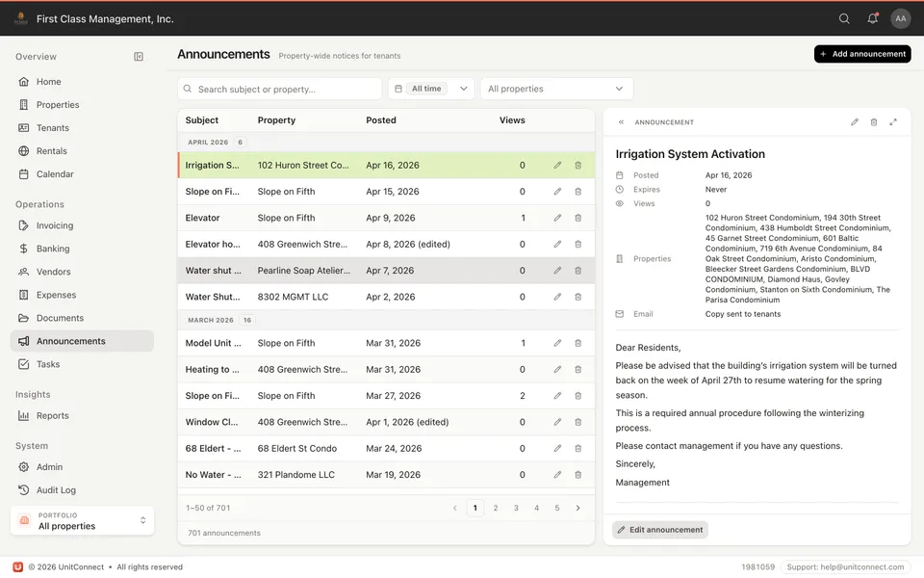Open Expenses in sidebar
Viewport: 924px width, 578px height.
82,295
